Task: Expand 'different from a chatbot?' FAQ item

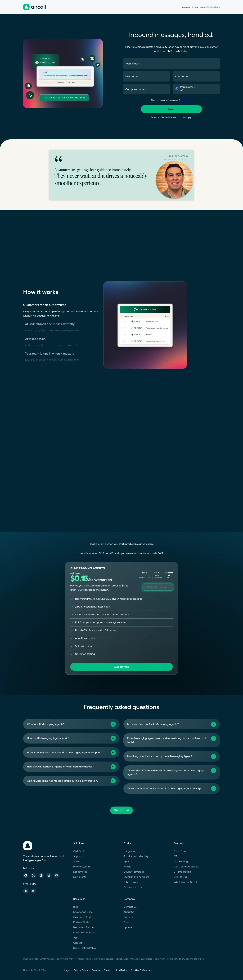Action: pyautogui.click(x=71, y=766)
